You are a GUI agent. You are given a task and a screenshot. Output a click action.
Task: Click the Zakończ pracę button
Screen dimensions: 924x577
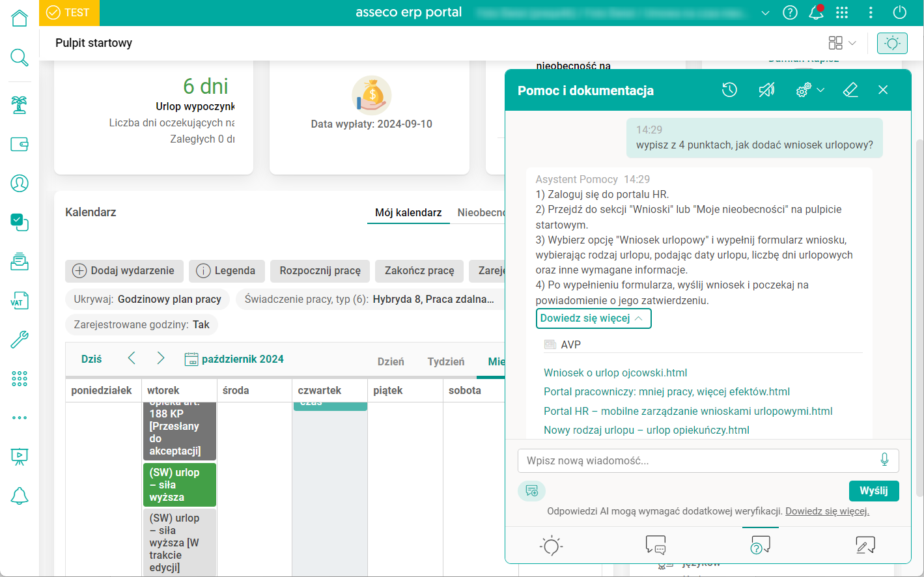[x=419, y=271]
